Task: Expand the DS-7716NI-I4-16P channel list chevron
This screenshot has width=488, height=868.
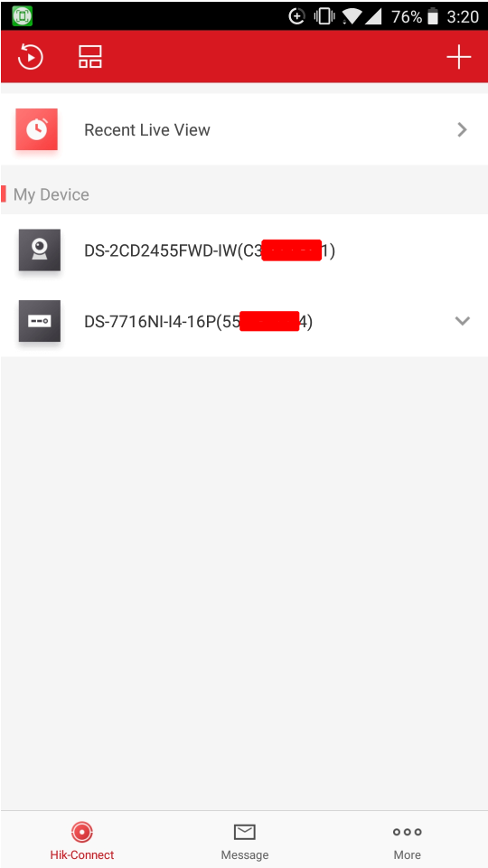Action: pos(462,320)
